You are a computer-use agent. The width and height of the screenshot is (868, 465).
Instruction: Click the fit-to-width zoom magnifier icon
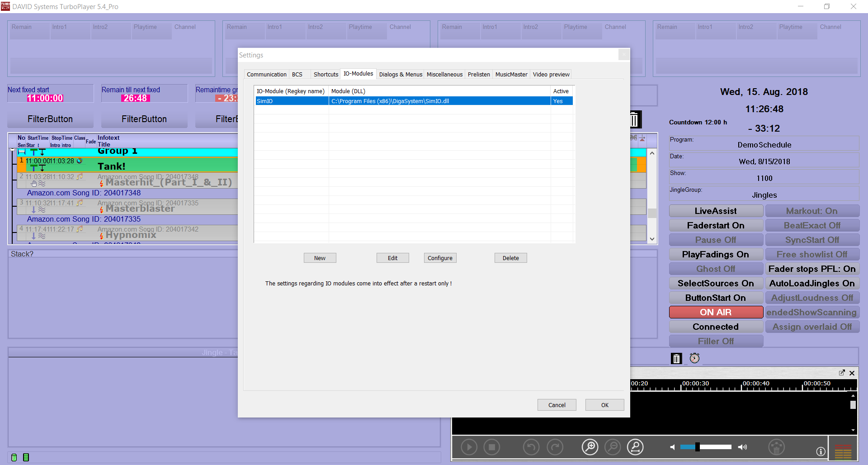coord(635,447)
